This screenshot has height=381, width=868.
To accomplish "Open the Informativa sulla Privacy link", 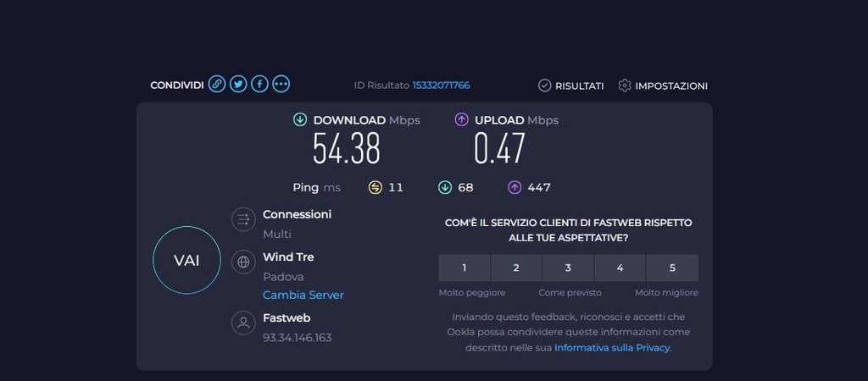I will point(612,347).
